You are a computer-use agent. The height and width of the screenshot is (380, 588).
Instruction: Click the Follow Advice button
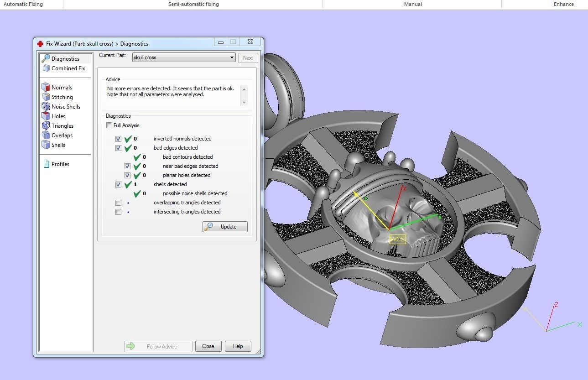pyautogui.click(x=158, y=346)
